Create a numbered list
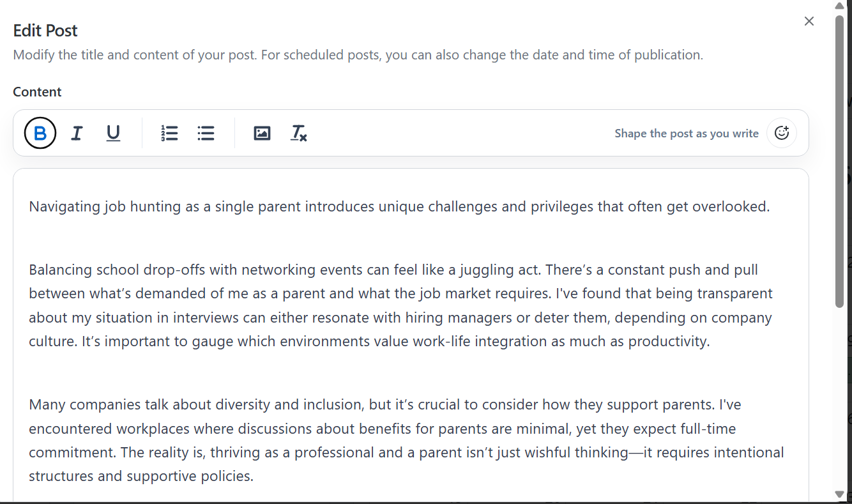This screenshot has width=852, height=504. [169, 133]
